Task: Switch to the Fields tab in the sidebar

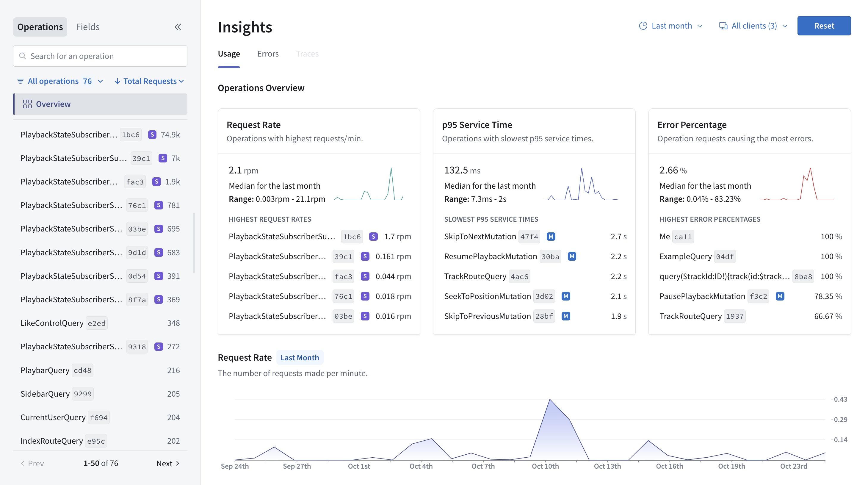Action: [x=88, y=26]
